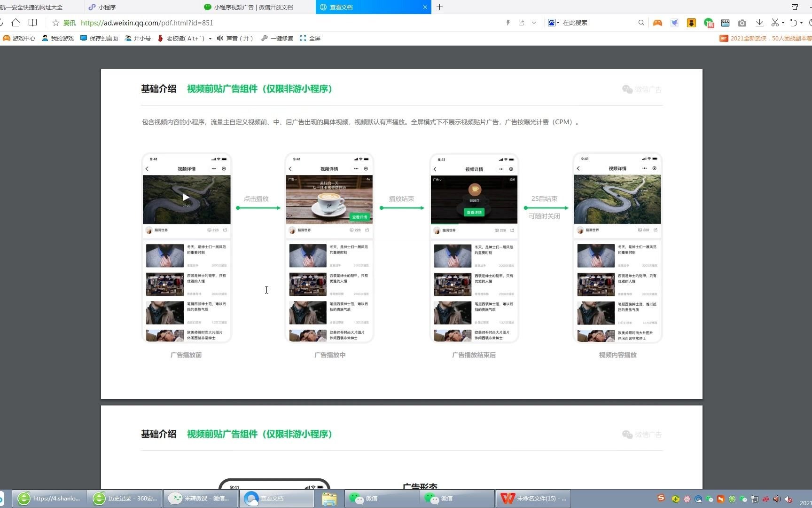Click the address bar URL
Image resolution: width=812 pixels, height=508 pixels.
pyautogui.click(x=147, y=23)
